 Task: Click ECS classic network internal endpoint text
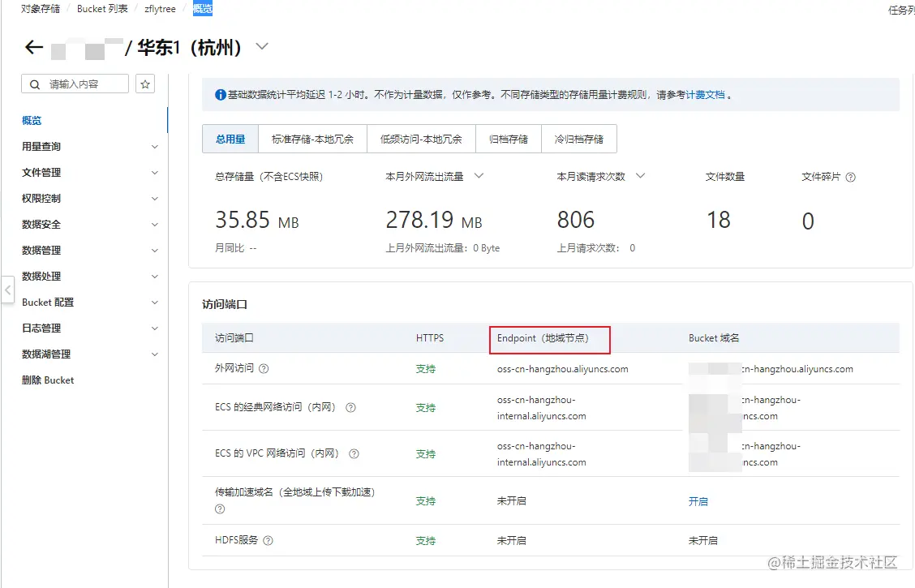click(x=542, y=408)
